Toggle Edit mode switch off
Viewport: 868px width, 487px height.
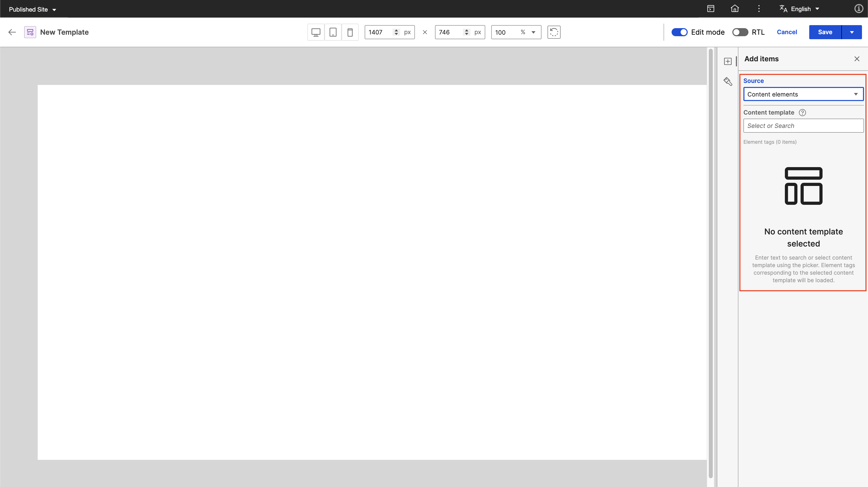coord(679,32)
